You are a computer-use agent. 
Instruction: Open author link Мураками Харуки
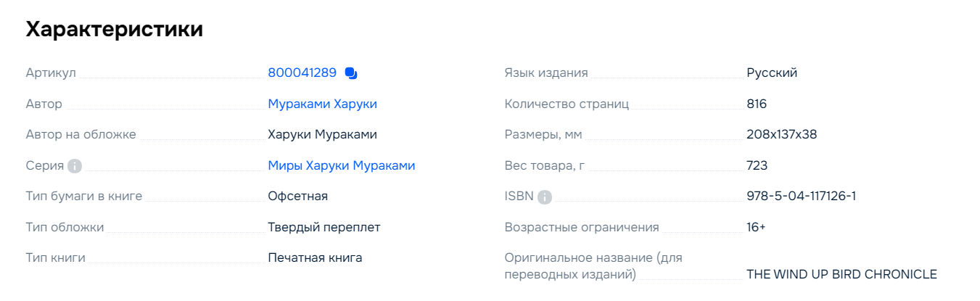click(323, 104)
